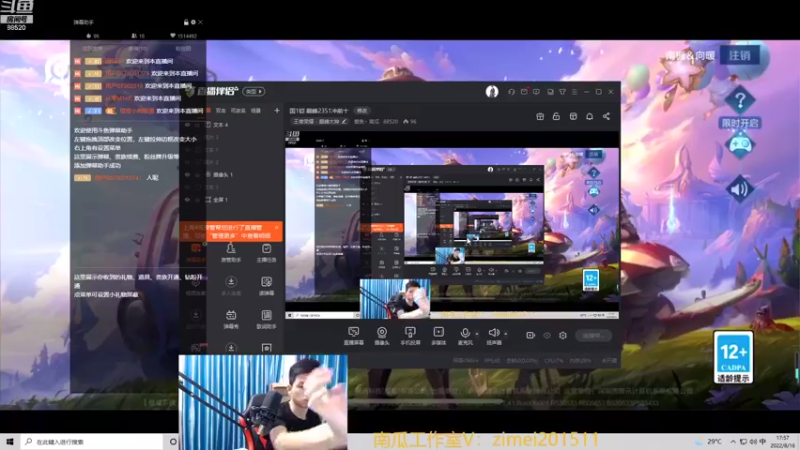The height and width of the screenshot is (450, 800).
Task: Click 限时开启 gamepad icon in game
Action: pyautogui.click(x=740, y=145)
